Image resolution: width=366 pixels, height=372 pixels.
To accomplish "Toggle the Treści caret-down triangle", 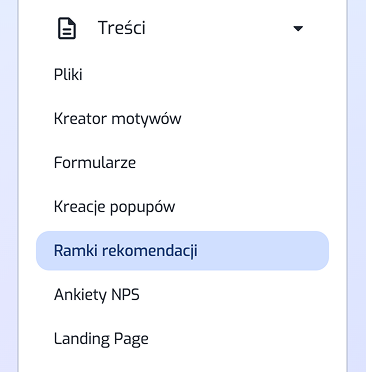I will point(298,29).
